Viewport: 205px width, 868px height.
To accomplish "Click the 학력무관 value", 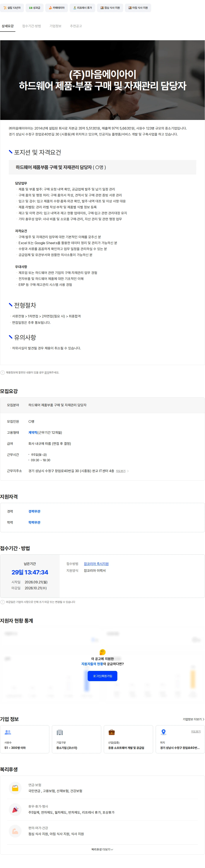I will point(34,522).
